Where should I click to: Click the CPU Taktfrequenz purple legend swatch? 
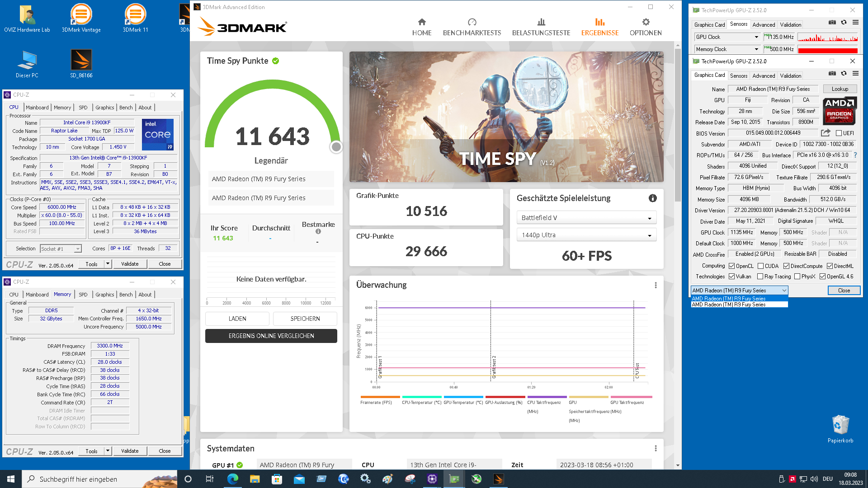tap(547, 397)
